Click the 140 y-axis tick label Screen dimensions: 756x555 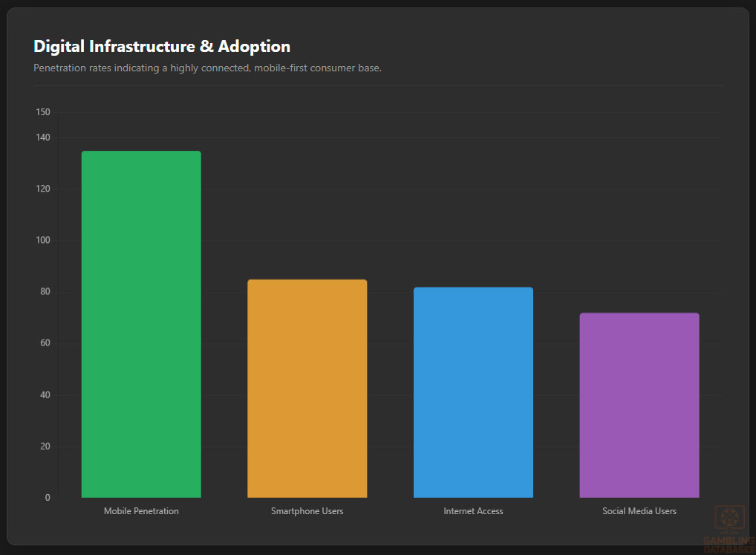point(43,137)
